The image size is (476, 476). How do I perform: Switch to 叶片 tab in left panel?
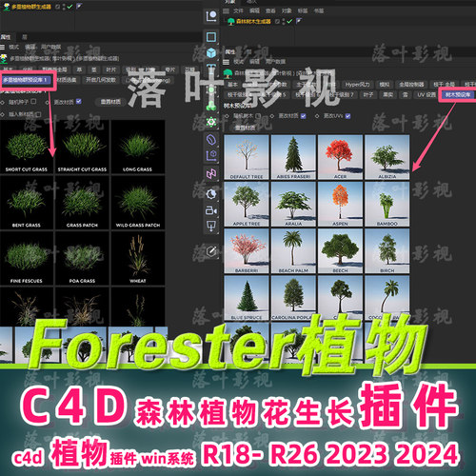tap(110, 69)
